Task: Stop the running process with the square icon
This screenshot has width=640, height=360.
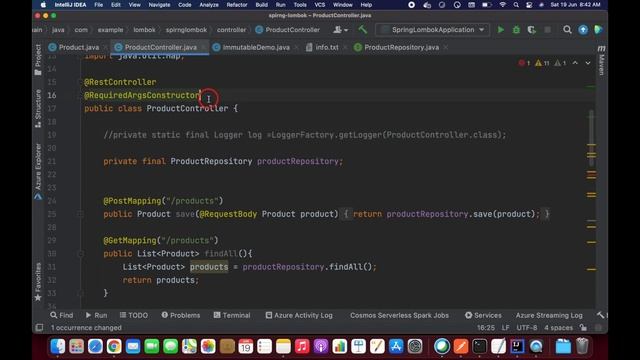Action: [x=547, y=30]
